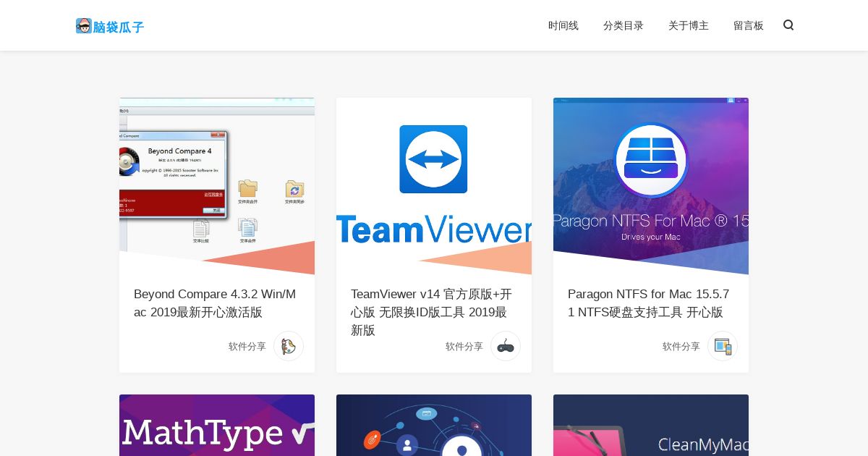This screenshot has width=868, height=456.
Task: Open 关于博主 menu item
Action: [689, 25]
